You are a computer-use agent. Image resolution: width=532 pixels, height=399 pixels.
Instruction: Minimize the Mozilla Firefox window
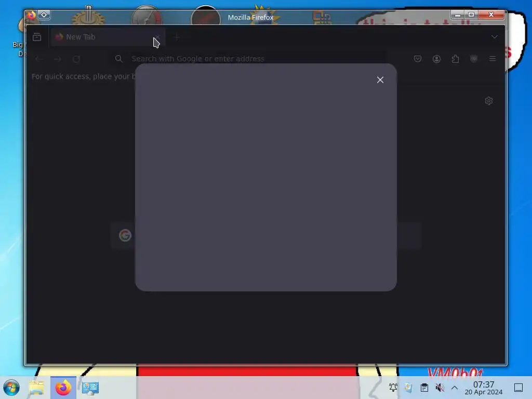click(x=457, y=15)
